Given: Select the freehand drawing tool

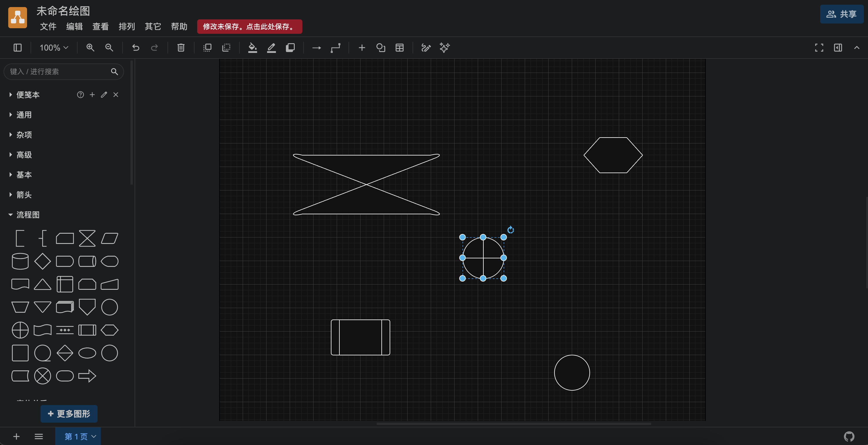Looking at the screenshot, I should click(426, 48).
